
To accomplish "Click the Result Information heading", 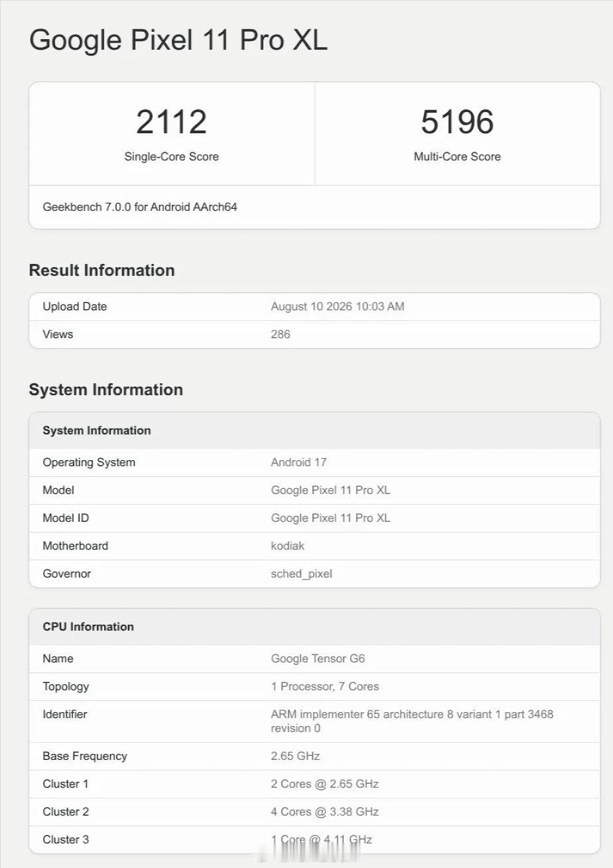I will point(102,270).
